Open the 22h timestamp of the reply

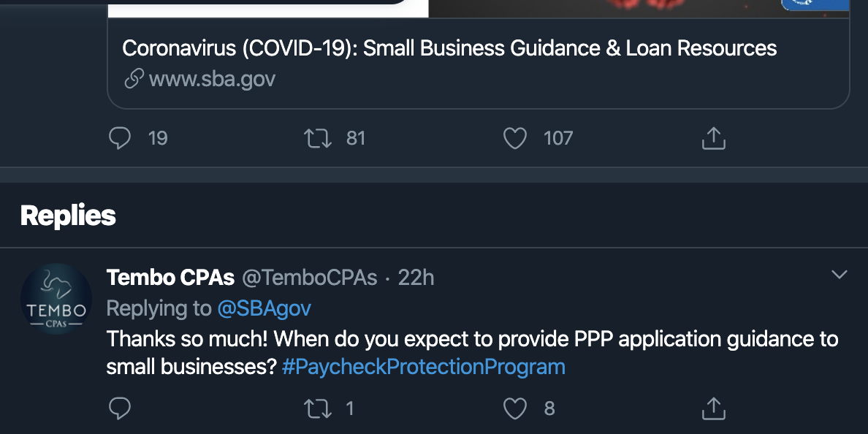click(x=416, y=278)
